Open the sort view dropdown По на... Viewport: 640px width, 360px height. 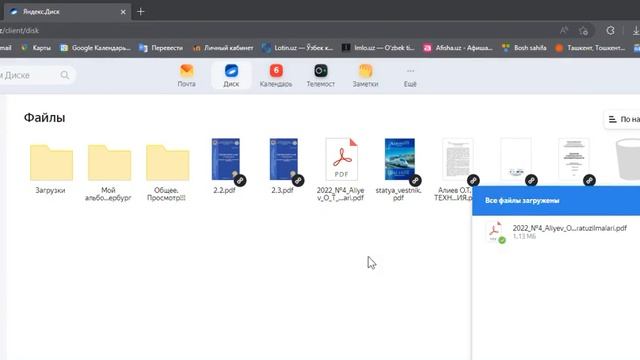pyautogui.click(x=622, y=119)
